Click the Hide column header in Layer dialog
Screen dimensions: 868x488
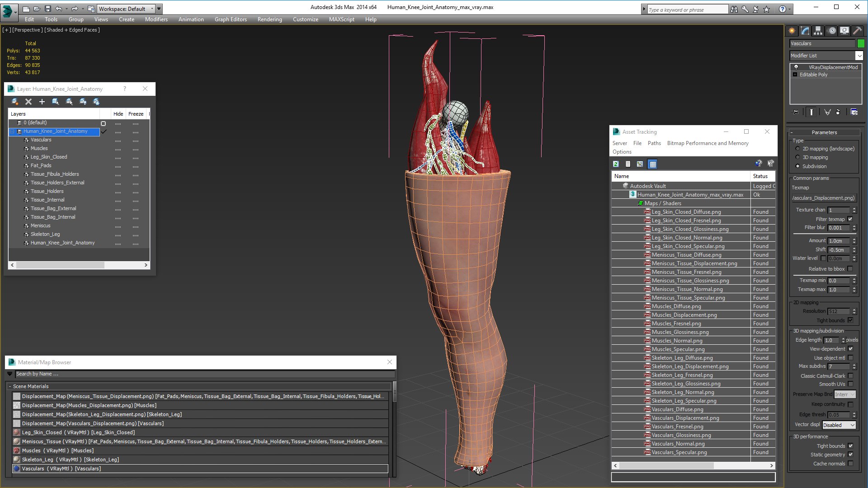118,114
